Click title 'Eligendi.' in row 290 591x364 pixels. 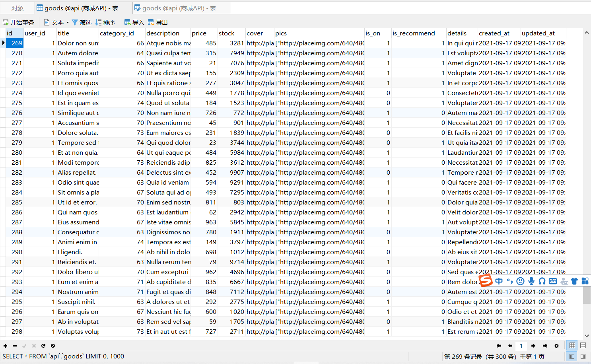pos(78,252)
